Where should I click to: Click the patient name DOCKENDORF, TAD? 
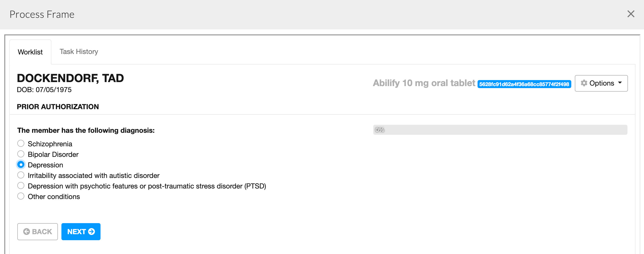click(x=70, y=78)
